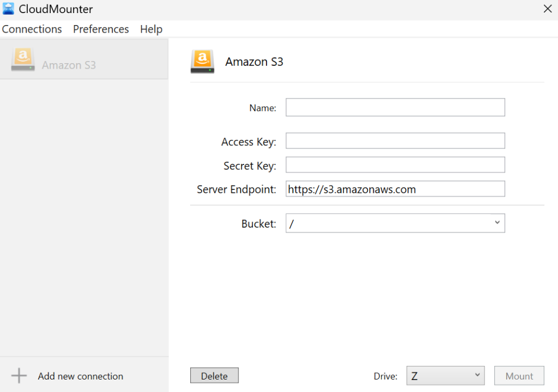The image size is (558, 392).
Task: Click the Amazon S3 drive icon header
Action: pos(202,61)
